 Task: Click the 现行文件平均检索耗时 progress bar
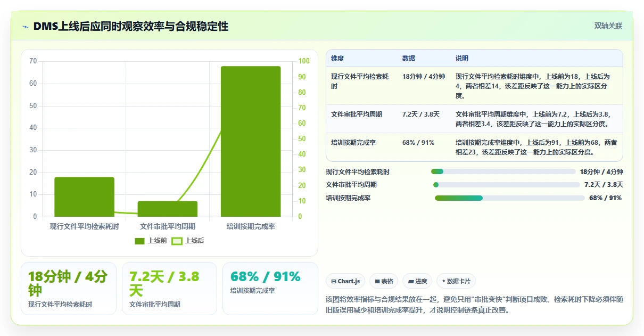503,171
